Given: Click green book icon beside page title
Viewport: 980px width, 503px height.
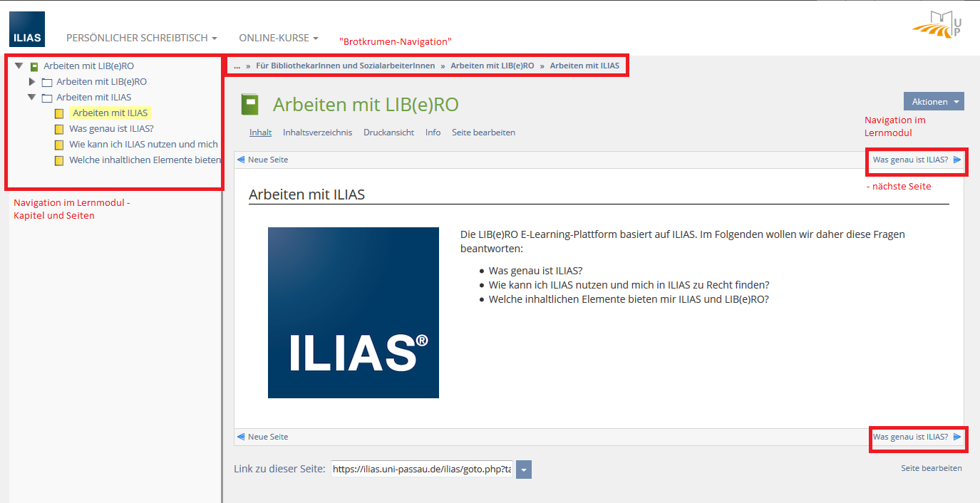Looking at the screenshot, I should [x=249, y=105].
